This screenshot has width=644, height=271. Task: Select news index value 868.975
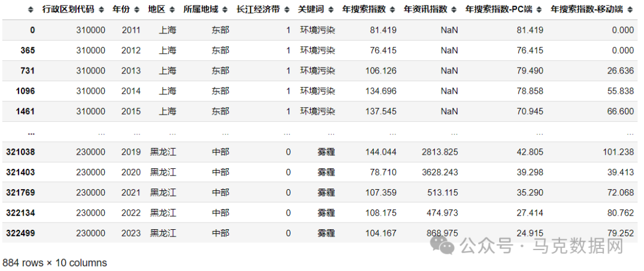coord(442,233)
